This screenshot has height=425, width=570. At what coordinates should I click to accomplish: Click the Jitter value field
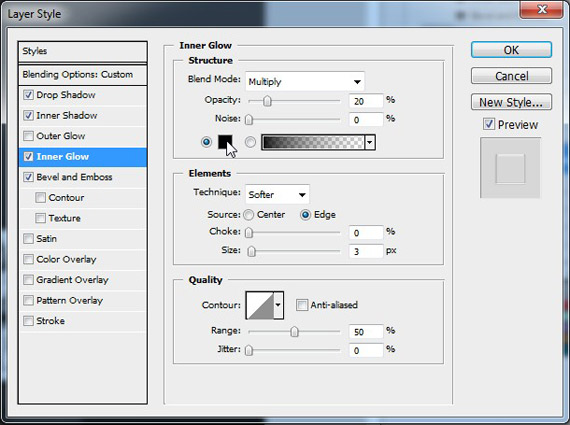(366, 350)
